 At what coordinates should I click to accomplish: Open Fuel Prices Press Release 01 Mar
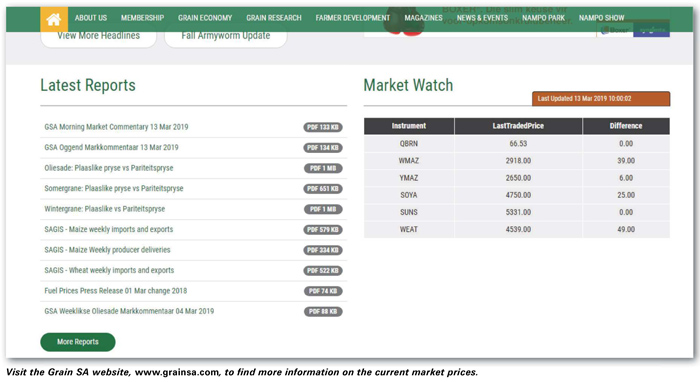coord(116,291)
